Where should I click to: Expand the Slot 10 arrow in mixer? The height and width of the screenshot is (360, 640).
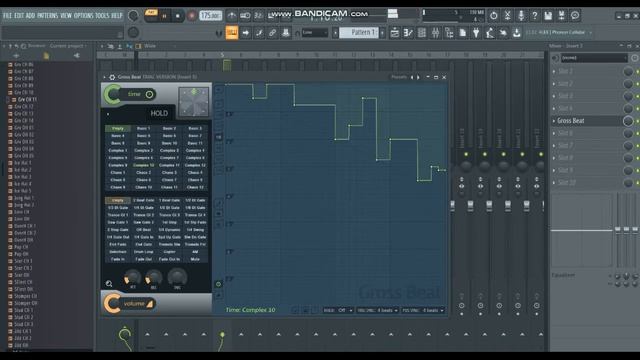pos(554,182)
